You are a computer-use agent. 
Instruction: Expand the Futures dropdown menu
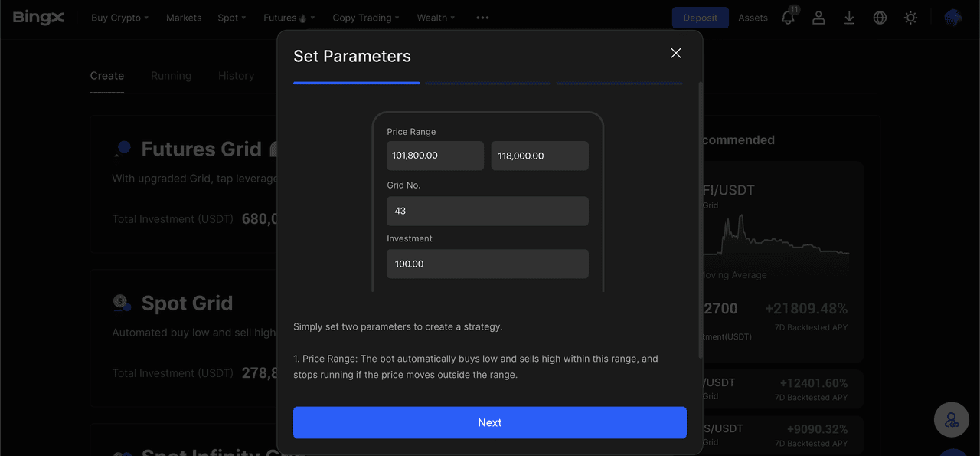pos(289,18)
